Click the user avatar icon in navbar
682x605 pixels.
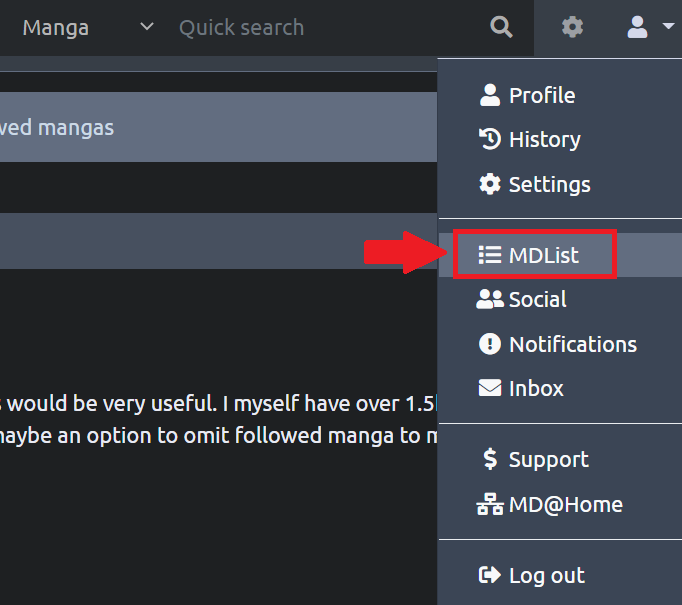coord(637,27)
